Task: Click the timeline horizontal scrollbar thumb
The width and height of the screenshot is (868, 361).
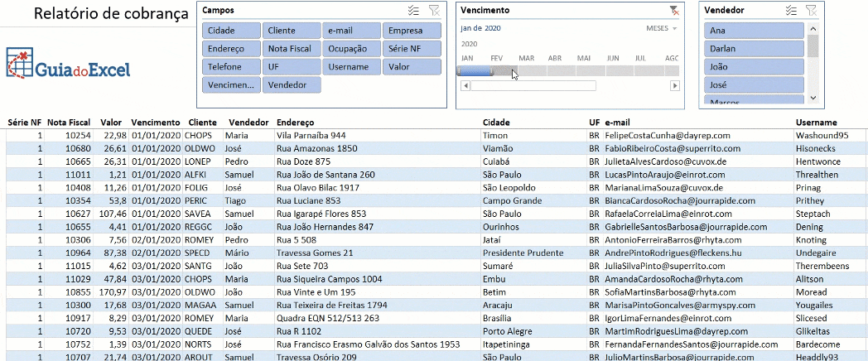Action: [x=533, y=86]
